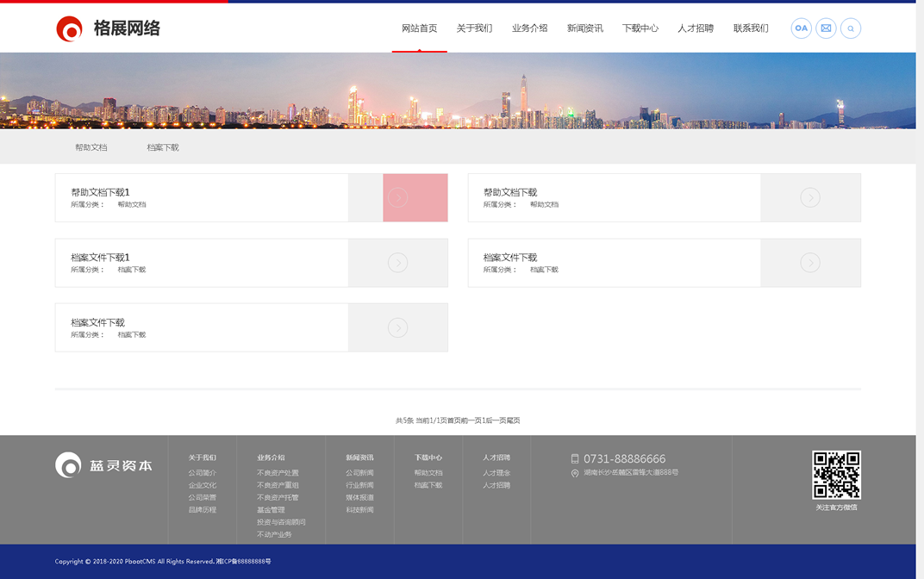Click the search magnifier icon
The height and width of the screenshot is (579, 924).
(850, 28)
